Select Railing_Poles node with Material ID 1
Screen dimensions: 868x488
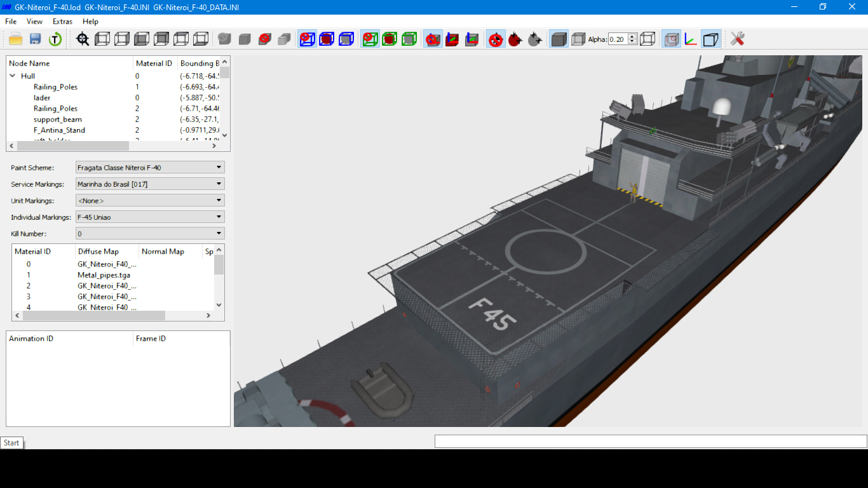113,86
